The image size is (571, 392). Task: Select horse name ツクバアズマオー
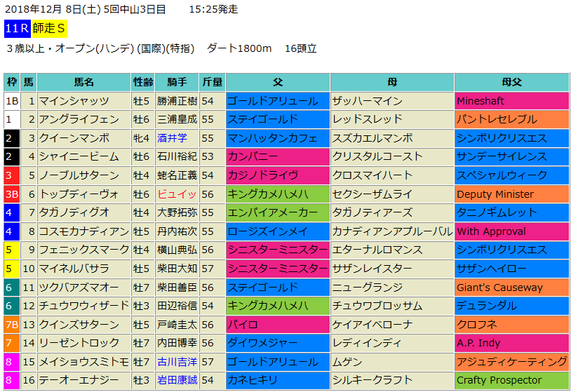(x=79, y=288)
